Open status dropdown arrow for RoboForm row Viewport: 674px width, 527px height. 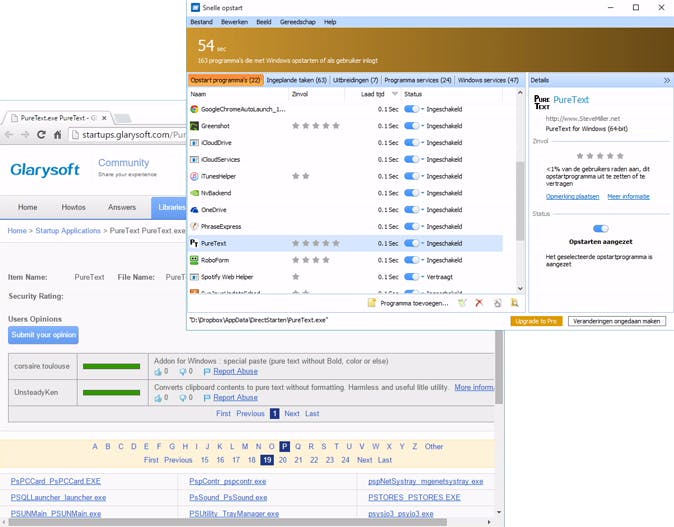(423, 260)
